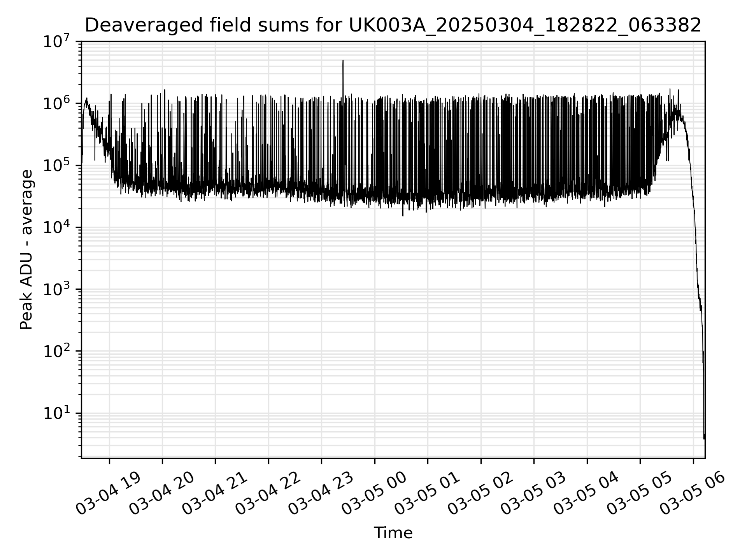Click the x tick label '03-04 23'
747x560 pixels.
tap(321, 493)
